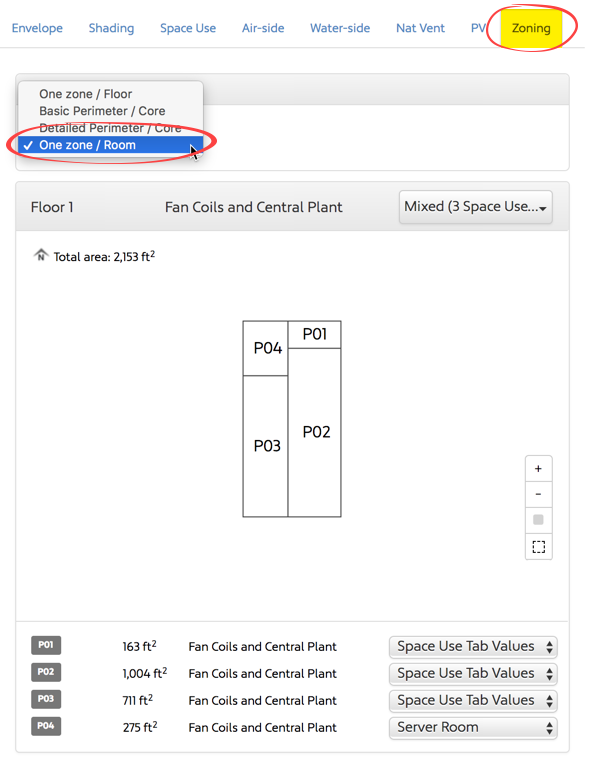Open the Space Use tab

[x=188, y=28]
